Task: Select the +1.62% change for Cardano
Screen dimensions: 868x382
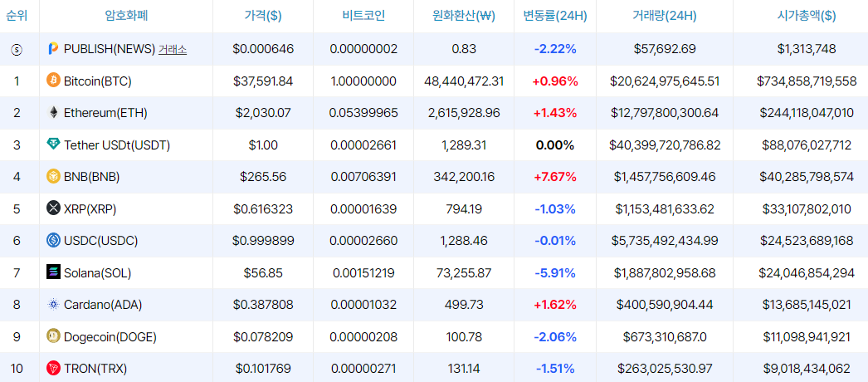Action: 554,305
